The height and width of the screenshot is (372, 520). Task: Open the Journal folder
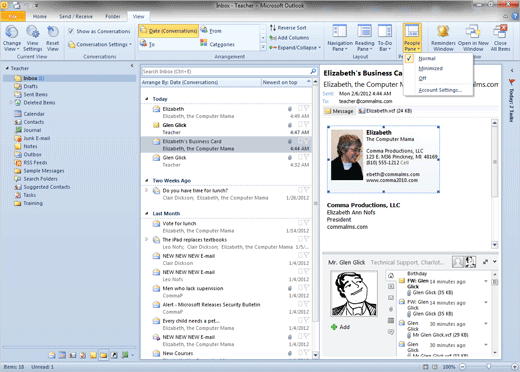click(28, 130)
